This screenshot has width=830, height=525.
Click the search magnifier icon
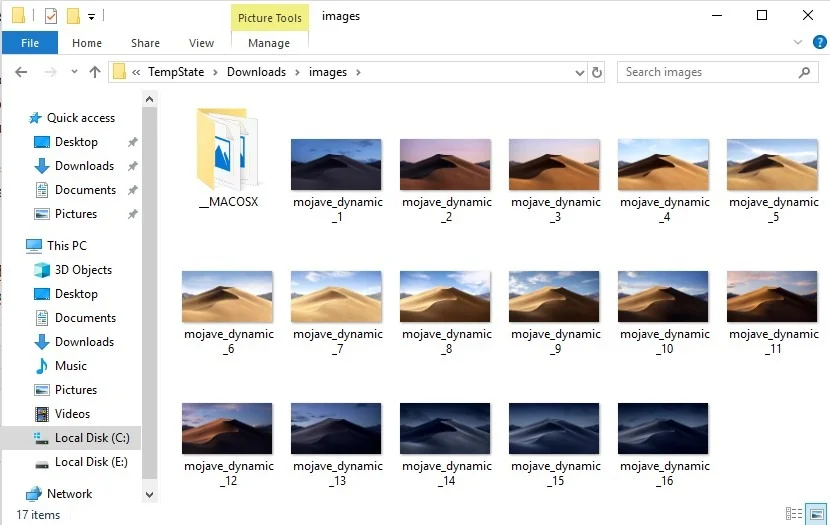tap(804, 72)
